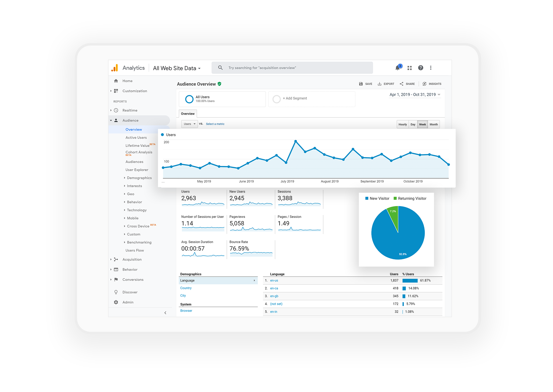Click the Insights icon

424,84
